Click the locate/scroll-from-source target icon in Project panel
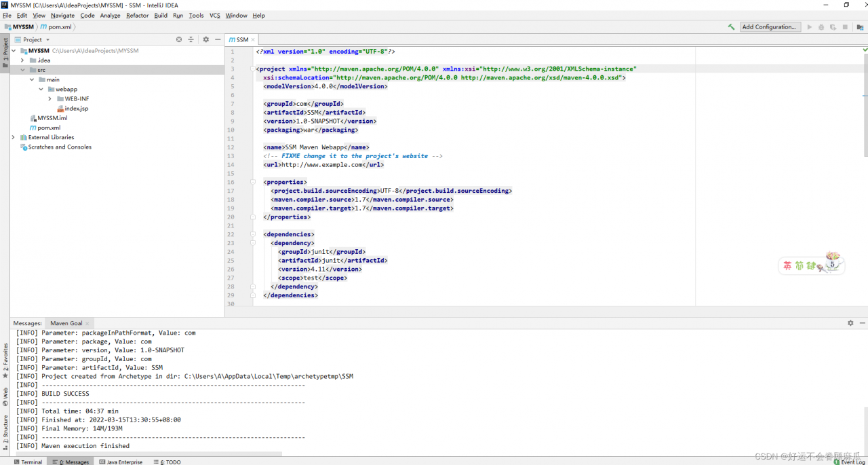Screen dimensions: 868x465 [179, 40]
